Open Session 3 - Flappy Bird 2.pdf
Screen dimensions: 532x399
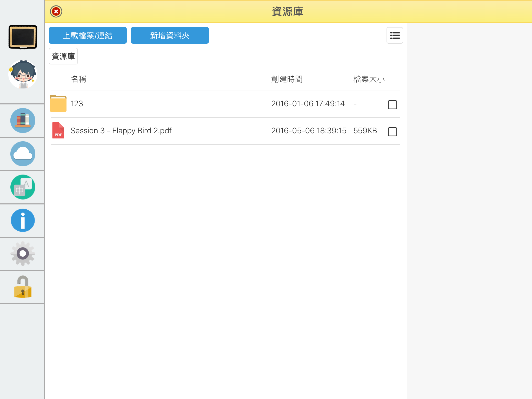[x=121, y=131]
